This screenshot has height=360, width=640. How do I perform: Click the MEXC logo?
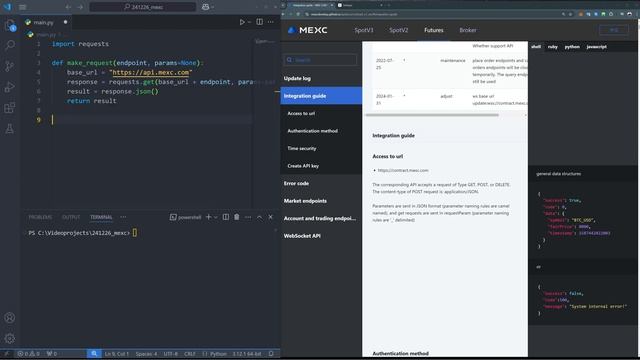[307, 30]
